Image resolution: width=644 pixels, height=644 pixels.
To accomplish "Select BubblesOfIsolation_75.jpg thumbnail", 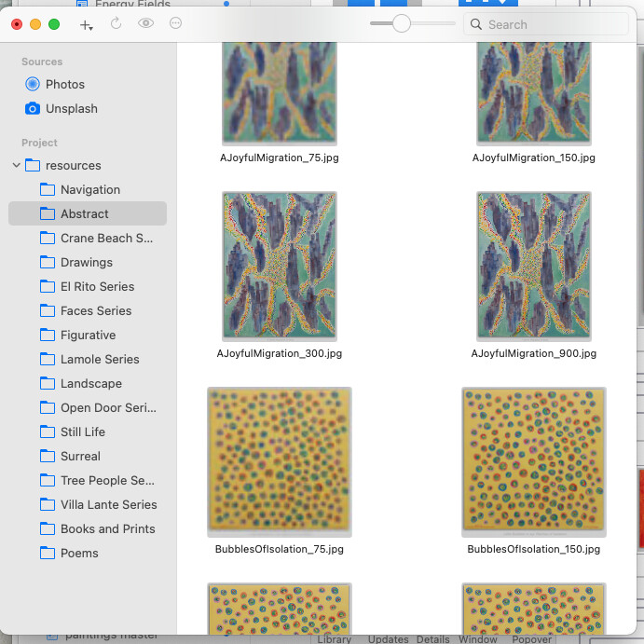I will click(280, 461).
